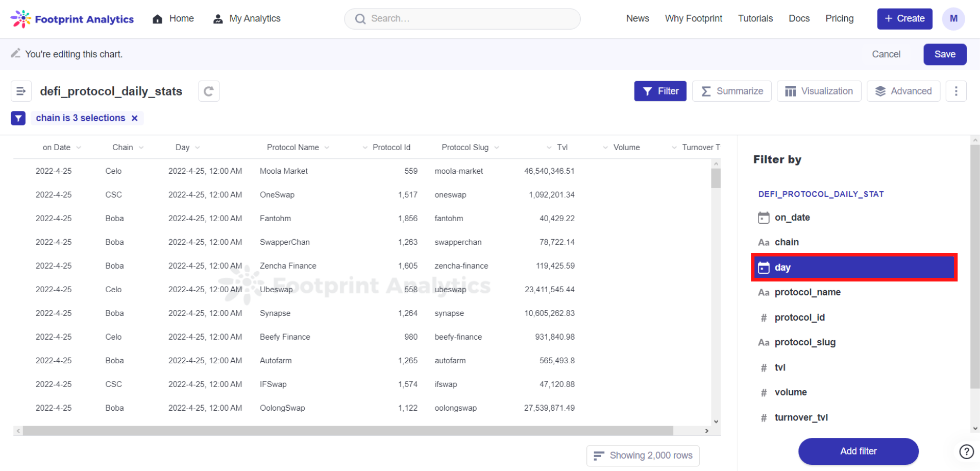Image resolution: width=980 pixels, height=471 pixels.
Task: Save the chart
Action: tap(945, 54)
